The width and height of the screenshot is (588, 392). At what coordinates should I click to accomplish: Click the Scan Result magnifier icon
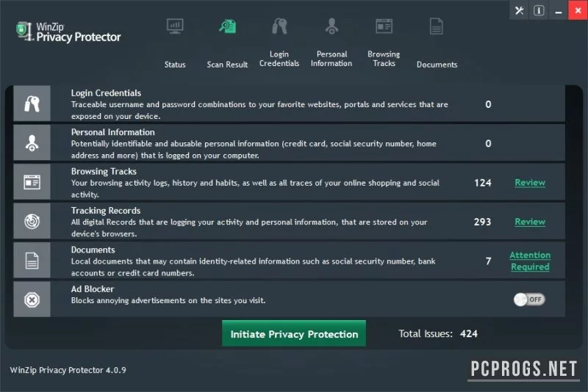click(228, 26)
